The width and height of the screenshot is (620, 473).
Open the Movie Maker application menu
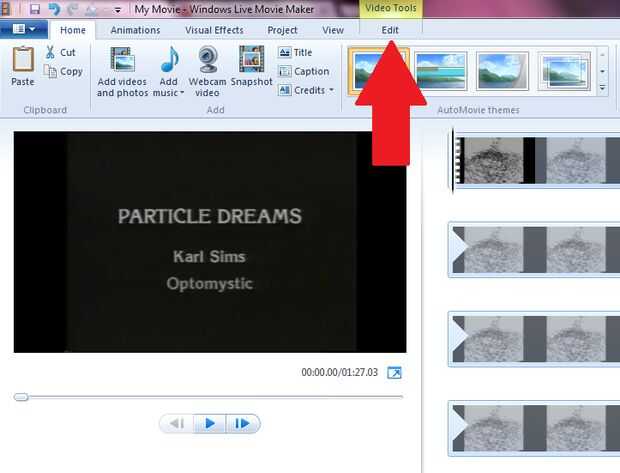coord(24,29)
